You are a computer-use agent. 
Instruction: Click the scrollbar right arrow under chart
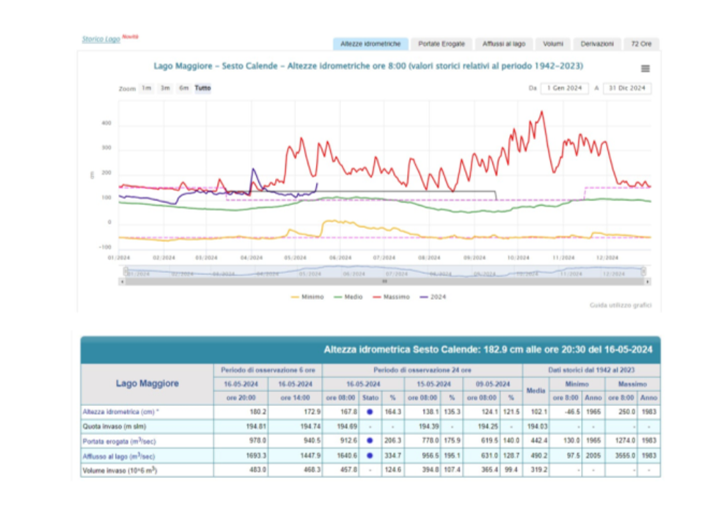tap(648, 282)
